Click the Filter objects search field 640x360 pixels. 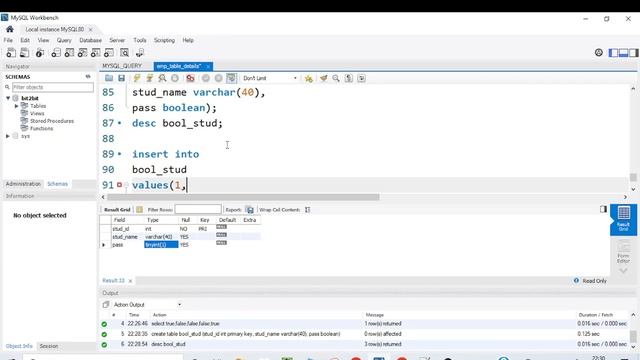coord(53,87)
